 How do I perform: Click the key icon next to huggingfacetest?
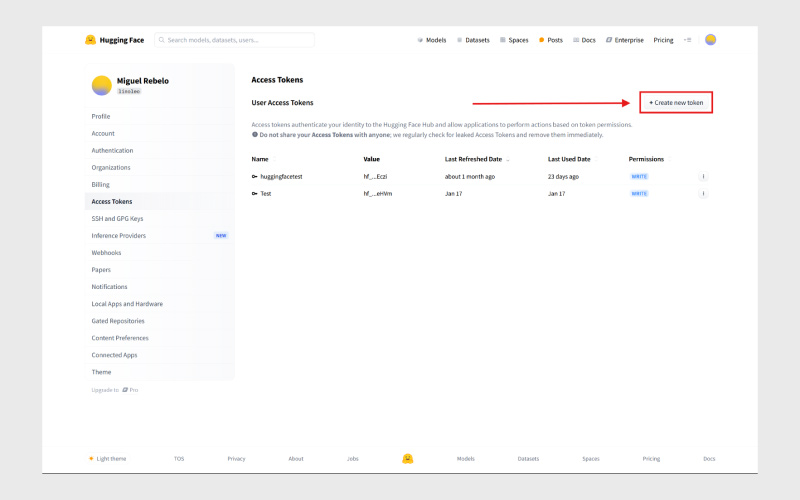click(x=255, y=176)
